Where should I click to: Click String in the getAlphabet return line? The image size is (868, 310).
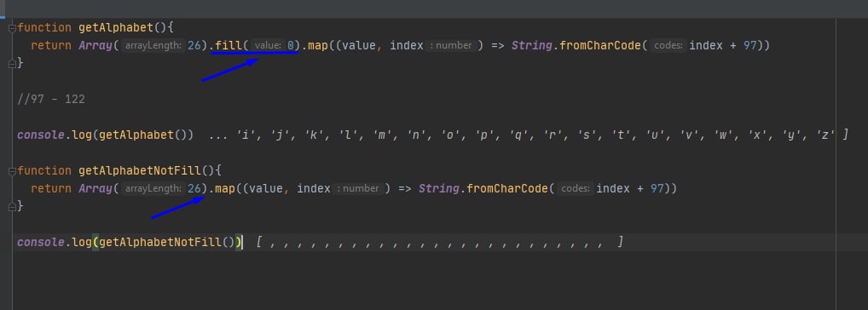pyautogui.click(x=532, y=45)
